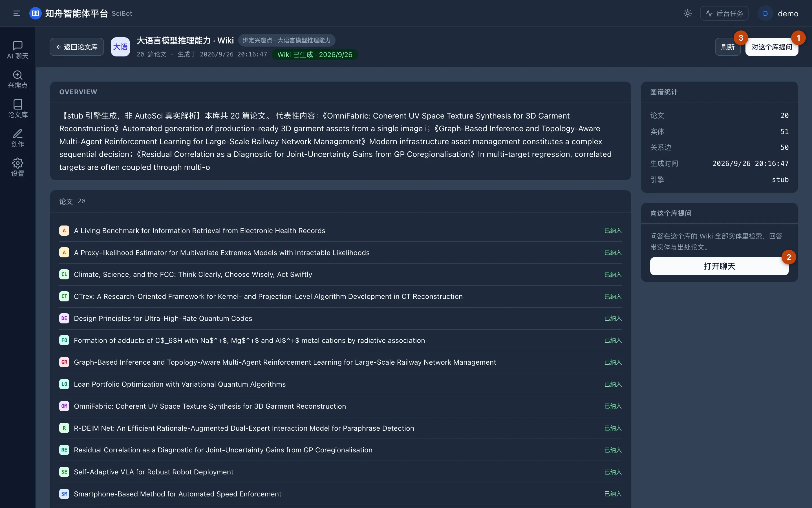Open paper Formation of adducts of C6H
The width and height of the screenshot is (812, 508).
point(340,340)
